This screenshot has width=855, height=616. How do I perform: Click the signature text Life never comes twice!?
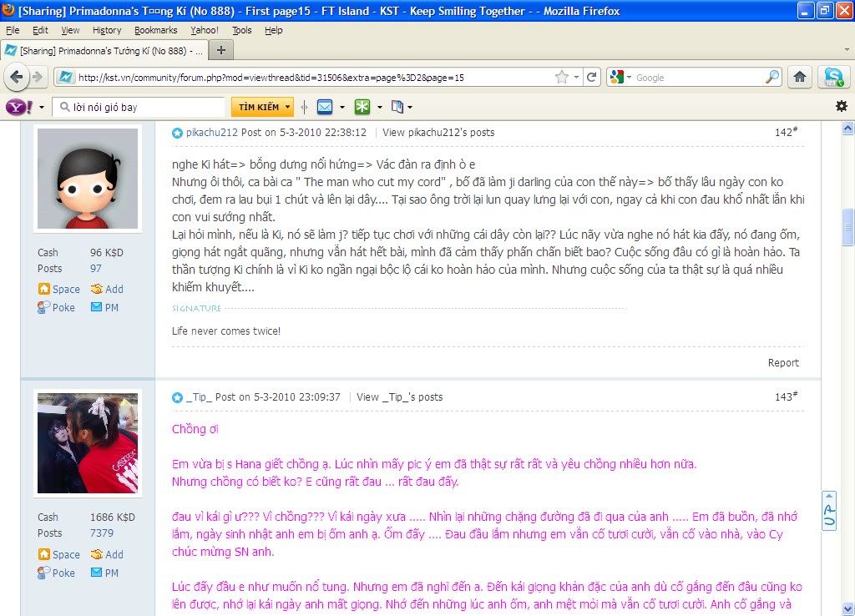(x=226, y=331)
